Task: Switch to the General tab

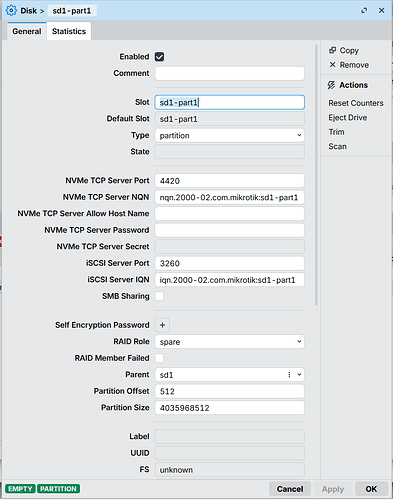Action: [x=27, y=31]
